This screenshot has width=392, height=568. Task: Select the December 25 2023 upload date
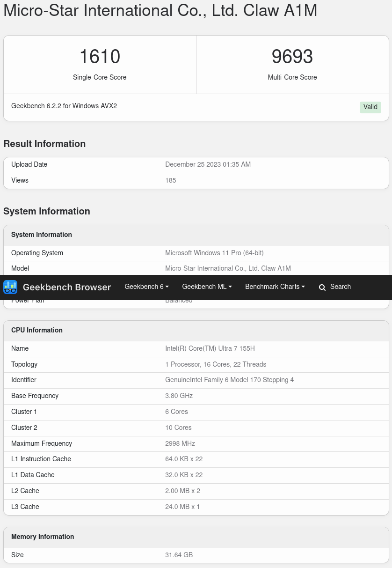[208, 165]
